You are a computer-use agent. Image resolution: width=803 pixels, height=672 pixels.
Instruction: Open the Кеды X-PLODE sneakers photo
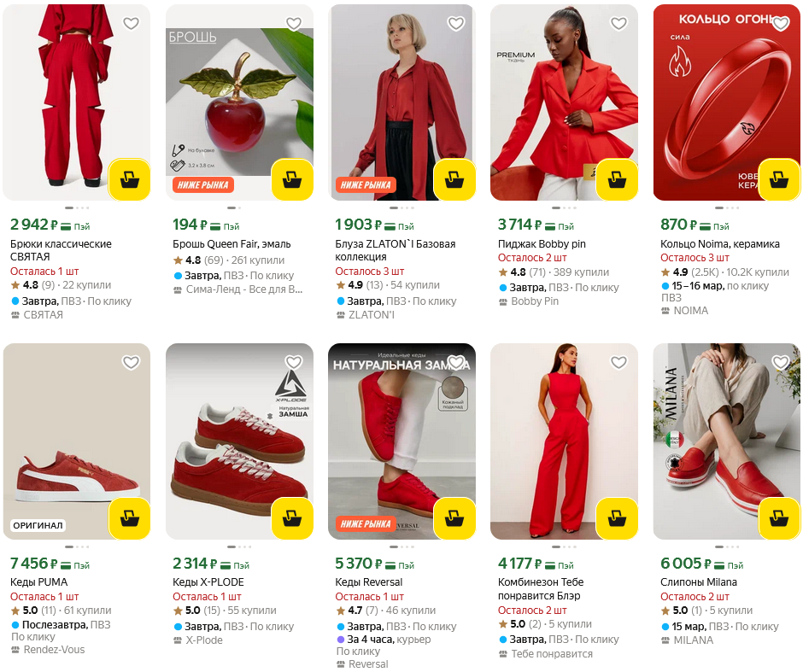click(x=239, y=441)
